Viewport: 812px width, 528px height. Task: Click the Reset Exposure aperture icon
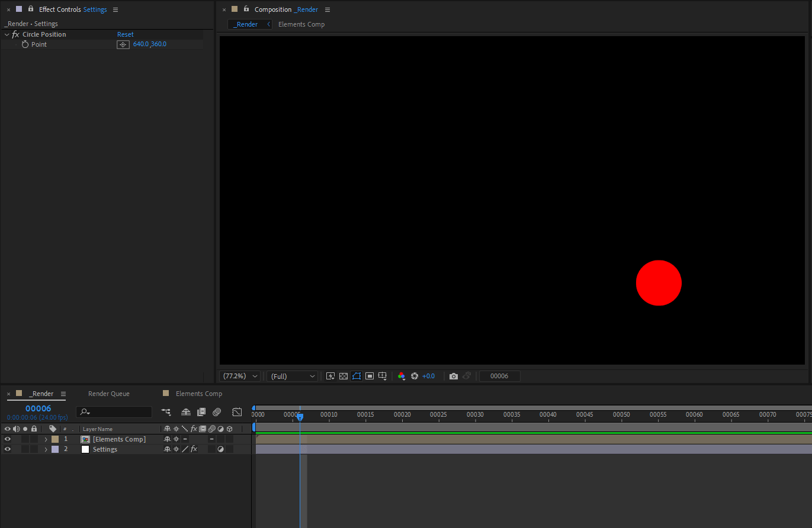pyautogui.click(x=415, y=376)
